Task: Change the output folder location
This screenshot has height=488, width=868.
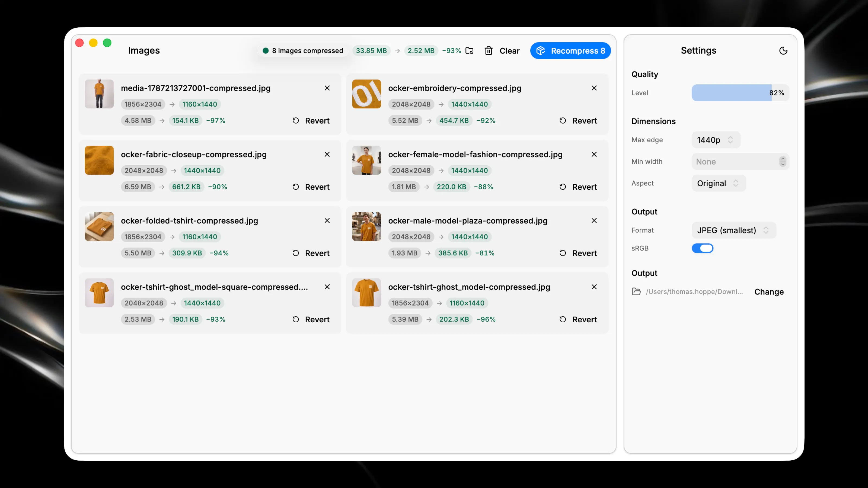Action: [x=769, y=292]
